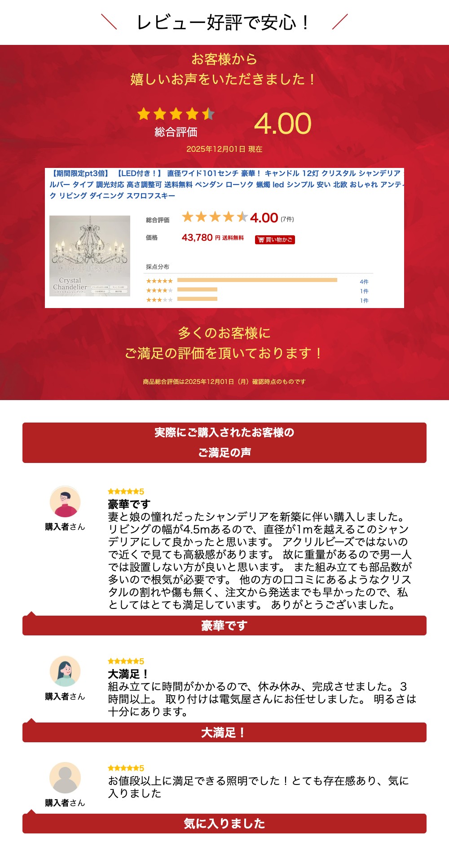The image size is (449, 868).
Task: Click the shopping cart 買い物かご button
Action: (275, 240)
